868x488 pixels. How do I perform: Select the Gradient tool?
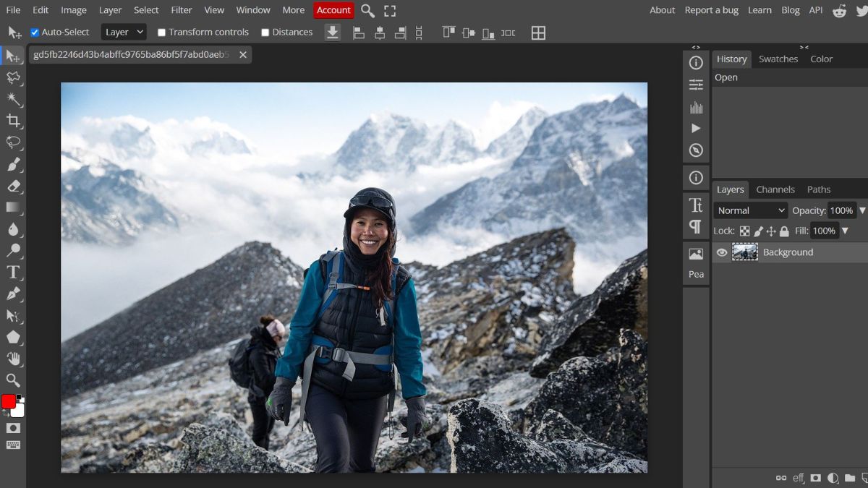[x=13, y=207]
